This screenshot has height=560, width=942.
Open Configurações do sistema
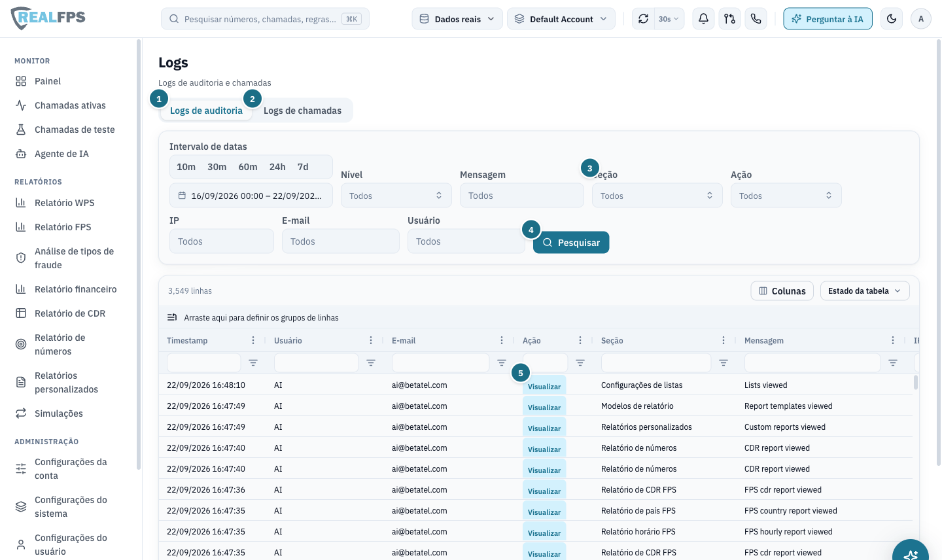click(x=72, y=506)
